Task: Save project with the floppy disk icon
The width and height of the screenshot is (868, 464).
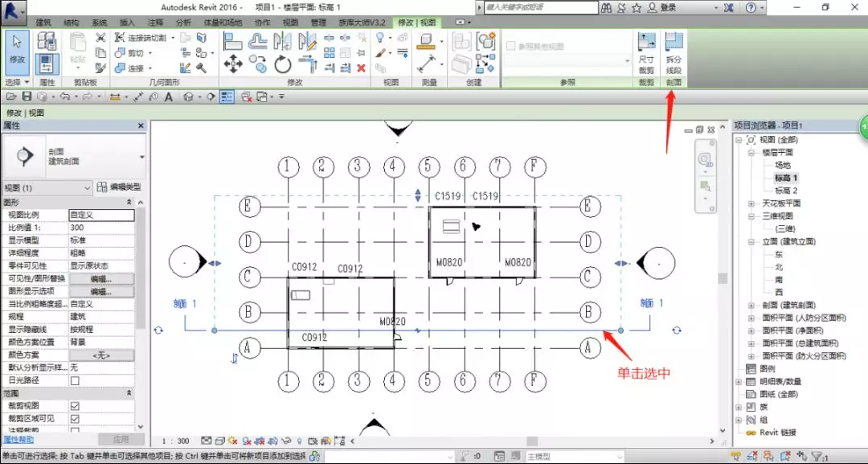Action: [27, 96]
